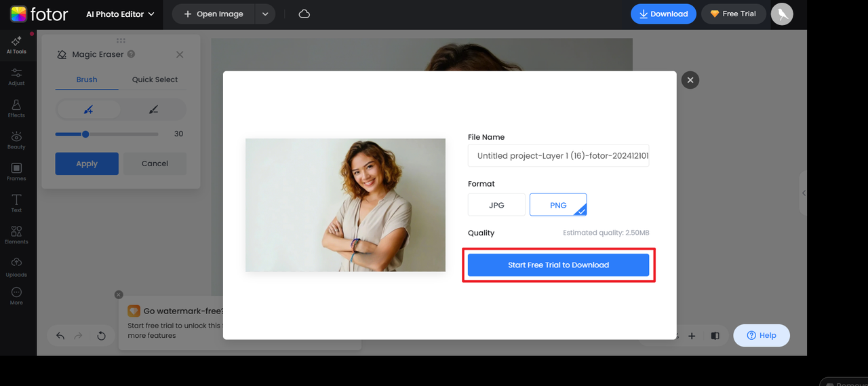Screen dimensions: 868x386
Task: Open the AI Tools sidebar panel
Action: tap(16, 45)
